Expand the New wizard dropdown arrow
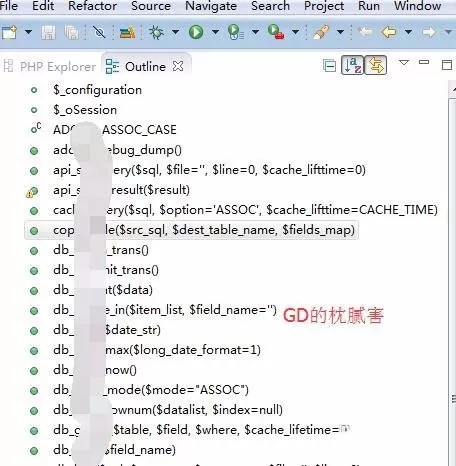This screenshot has width=456, height=466. [x=28, y=32]
